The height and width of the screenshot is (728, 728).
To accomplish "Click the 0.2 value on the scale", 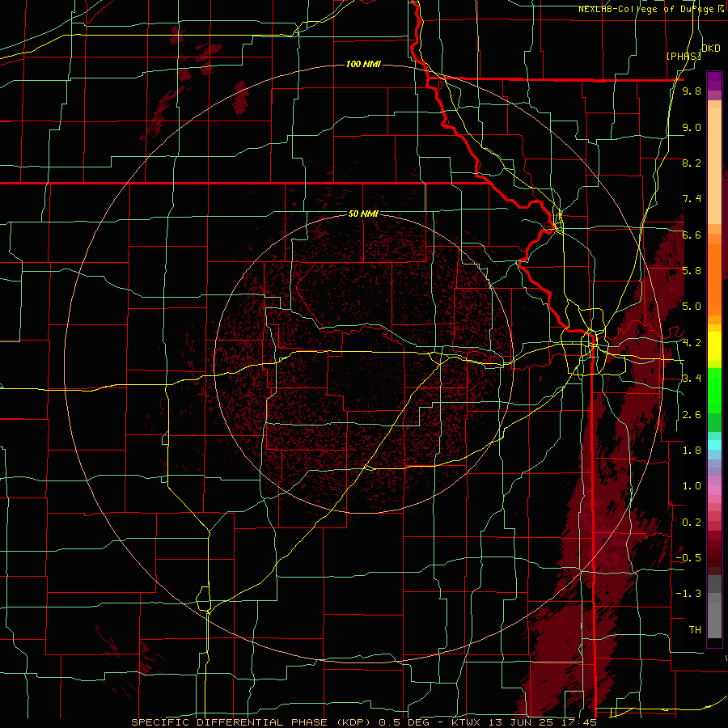I will point(692,523).
